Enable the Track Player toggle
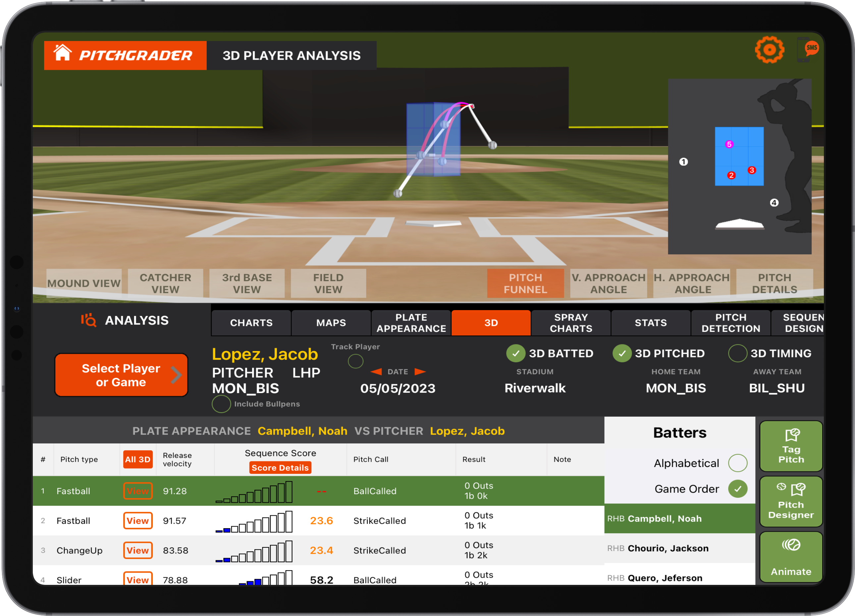855x616 pixels. point(355,362)
